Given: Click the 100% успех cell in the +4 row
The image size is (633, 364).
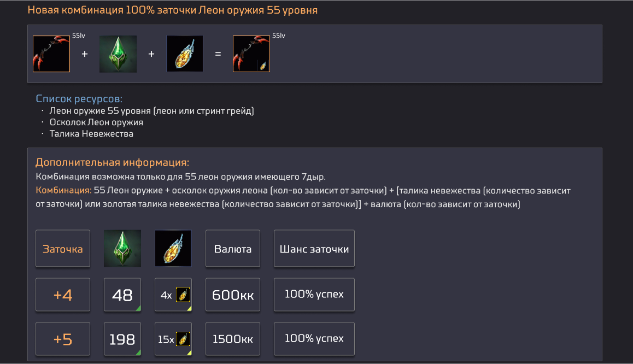Looking at the screenshot, I should pos(314,295).
